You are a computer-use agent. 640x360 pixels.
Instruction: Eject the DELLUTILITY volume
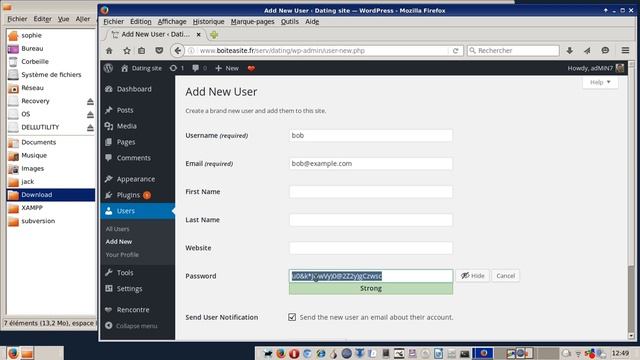90,127
